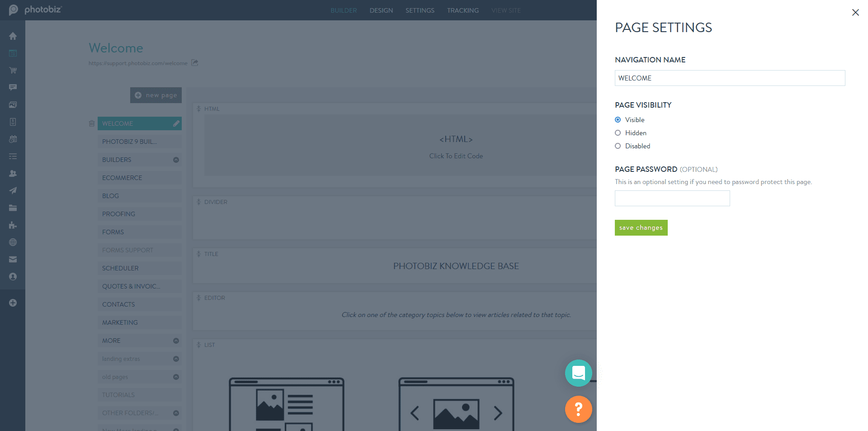Open the Domains globe icon in sidebar
Image resolution: width=868 pixels, height=431 pixels.
13,242
